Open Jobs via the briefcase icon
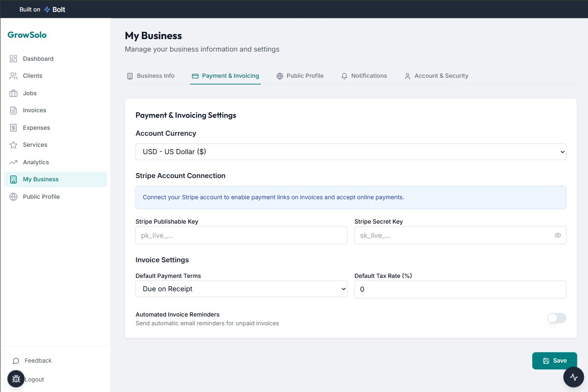This screenshot has height=392, width=588. pyautogui.click(x=13, y=93)
